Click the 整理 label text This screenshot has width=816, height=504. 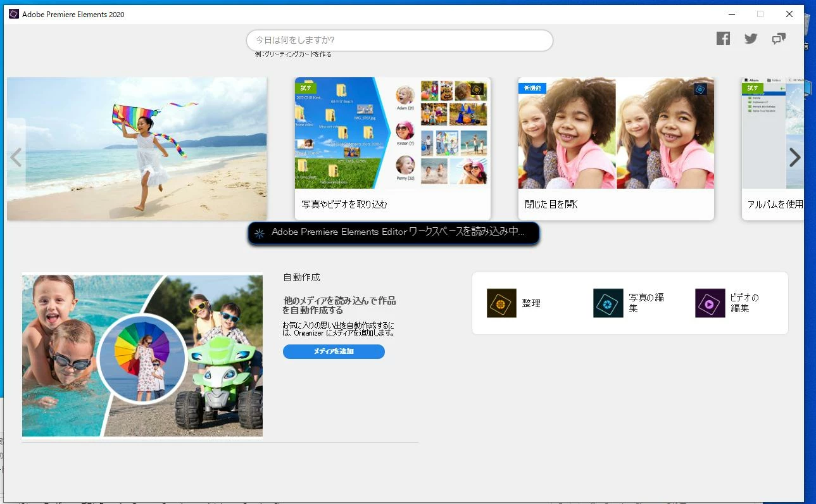pyautogui.click(x=531, y=303)
